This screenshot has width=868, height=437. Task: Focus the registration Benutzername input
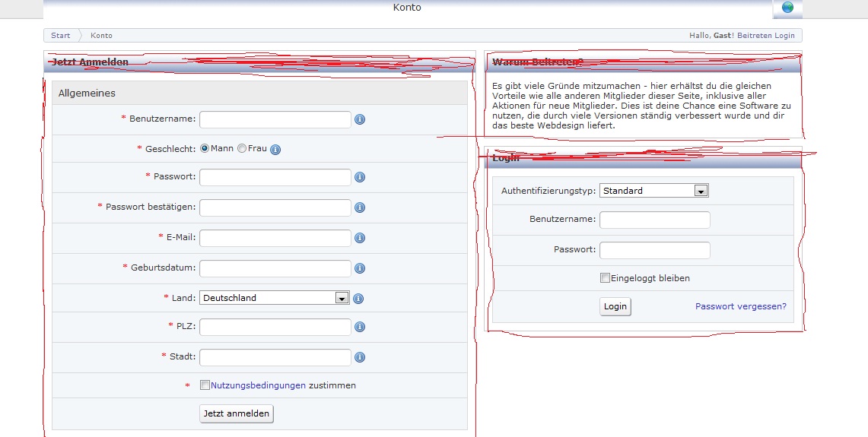(x=275, y=119)
